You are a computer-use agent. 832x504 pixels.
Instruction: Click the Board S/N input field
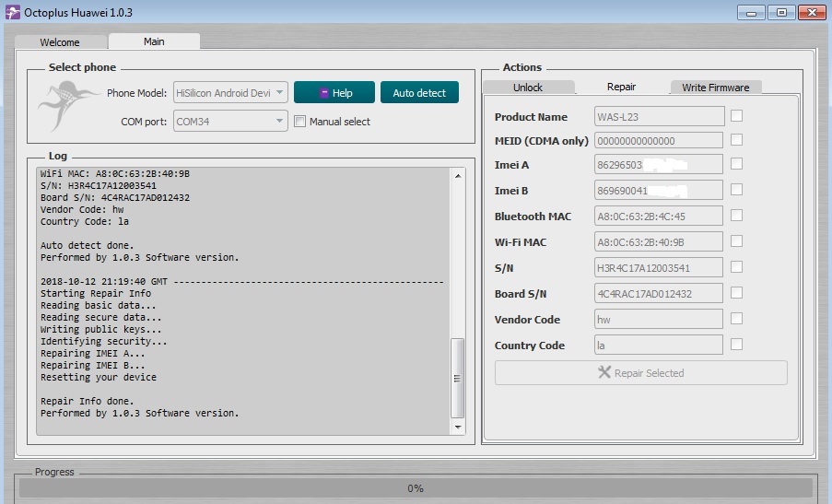(x=659, y=293)
